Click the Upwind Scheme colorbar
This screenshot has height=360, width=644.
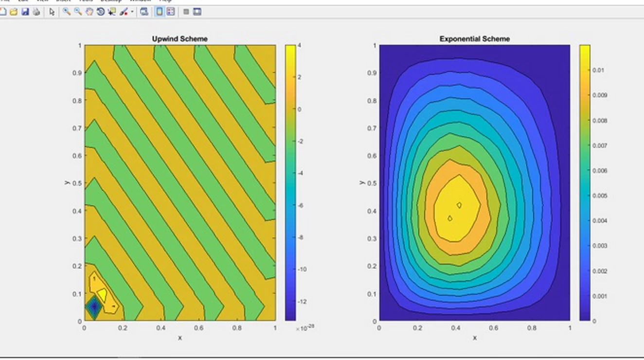pyautogui.click(x=290, y=182)
